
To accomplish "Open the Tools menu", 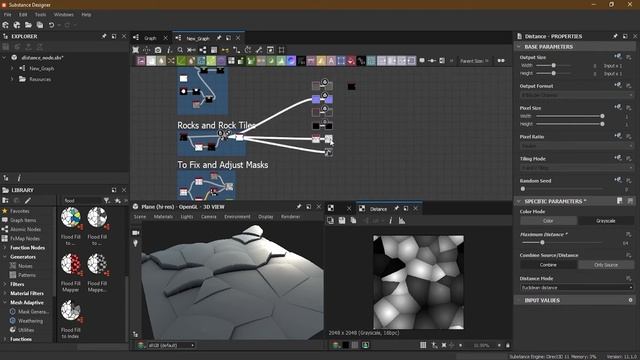I will (x=40, y=15).
